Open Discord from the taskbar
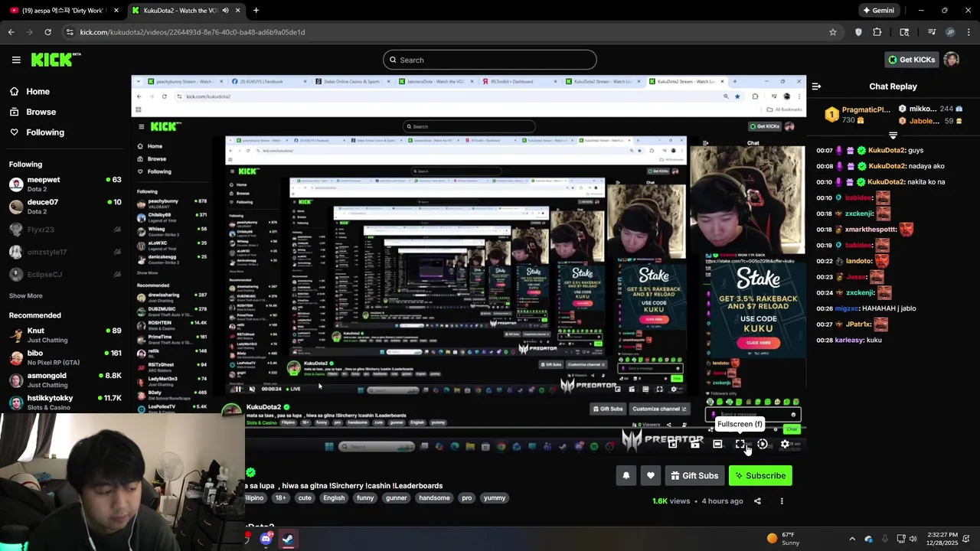The height and width of the screenshot is (551, 980). click(x=266, y=539)
